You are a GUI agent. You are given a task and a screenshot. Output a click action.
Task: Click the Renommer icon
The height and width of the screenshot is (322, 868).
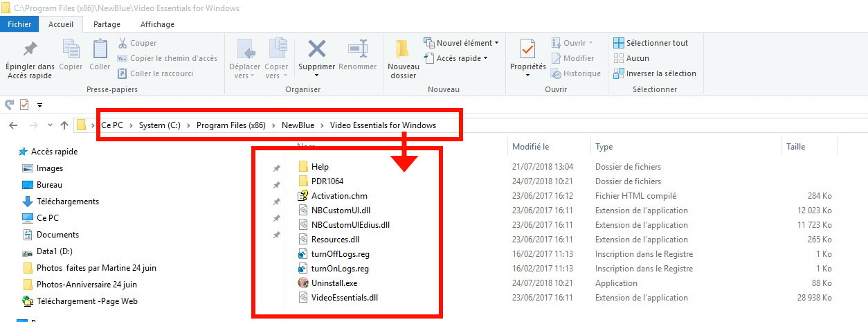coord(357,49)
